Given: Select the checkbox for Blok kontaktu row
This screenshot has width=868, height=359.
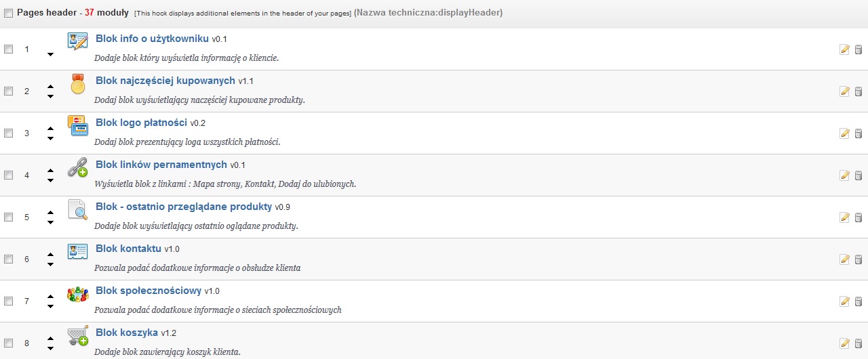Looking at the screenshot, I should (8, 259).
